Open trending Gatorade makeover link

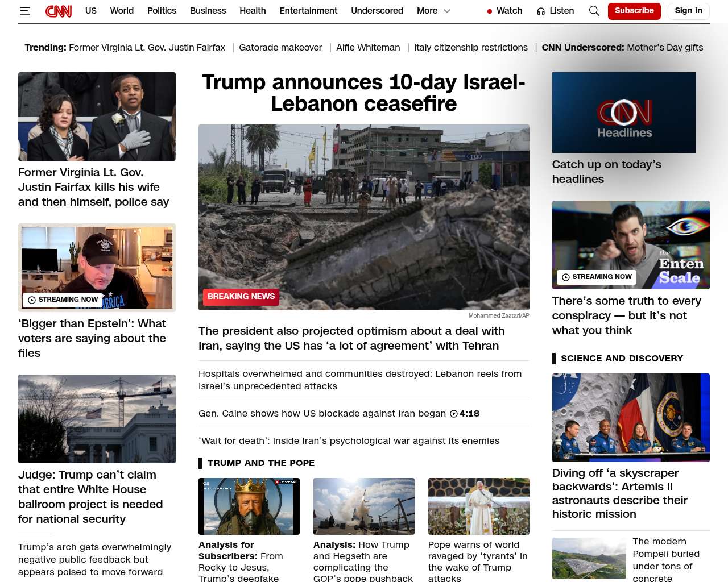pos(280,48)
